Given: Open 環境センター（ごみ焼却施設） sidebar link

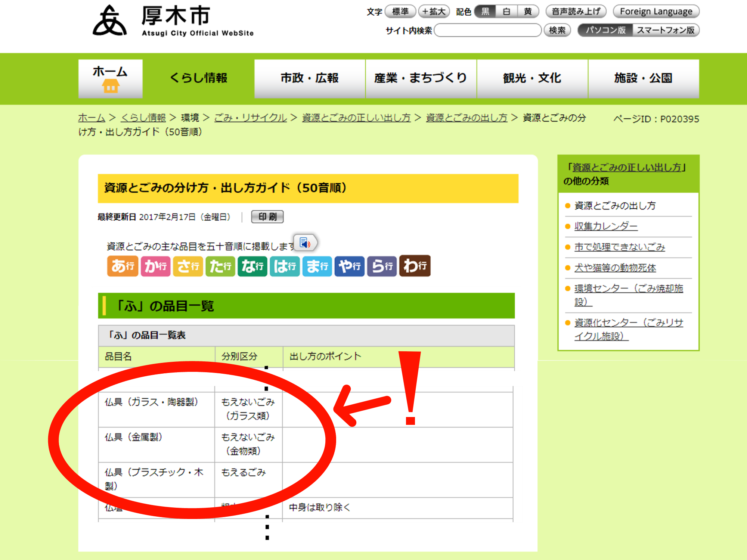Looking at the screenshot, I should [629, 295].
